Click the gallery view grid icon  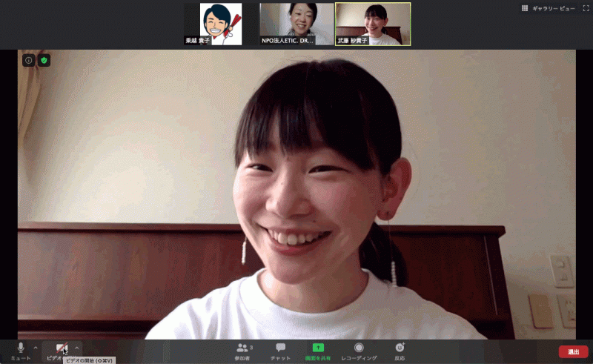(x=525, y=8)
